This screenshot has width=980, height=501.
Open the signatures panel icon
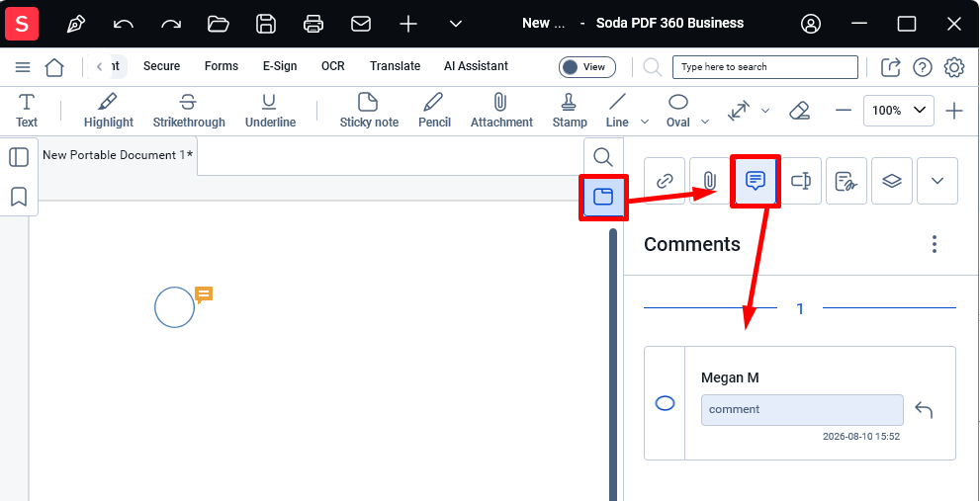[846, 181]
